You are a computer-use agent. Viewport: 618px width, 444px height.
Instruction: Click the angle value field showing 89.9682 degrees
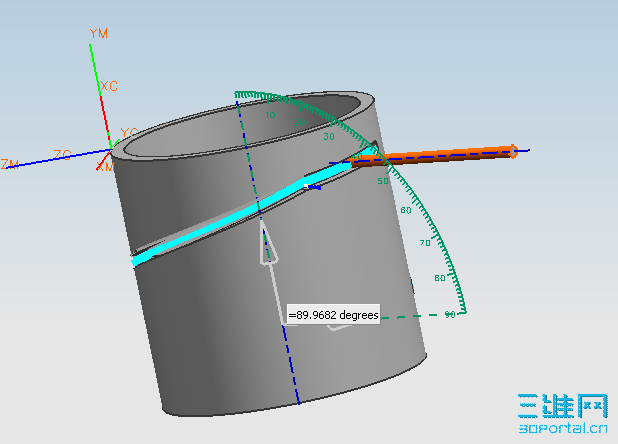333,314
